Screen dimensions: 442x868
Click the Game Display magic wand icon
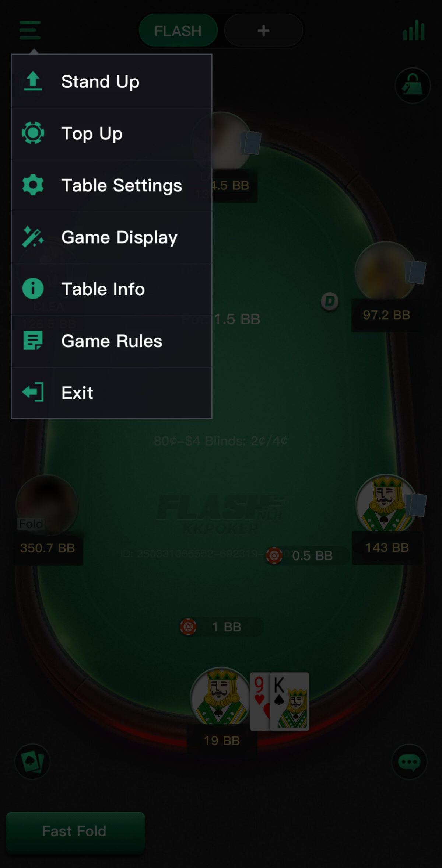point(33,237)
